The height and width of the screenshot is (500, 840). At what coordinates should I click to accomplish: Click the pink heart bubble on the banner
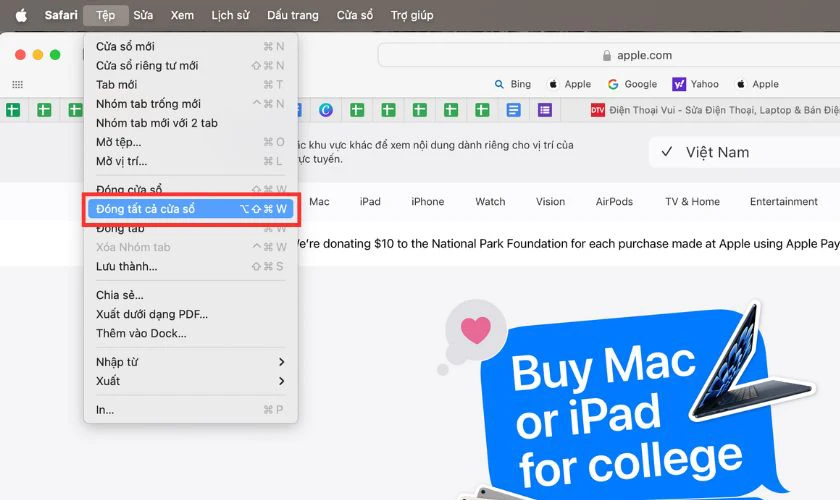coord(476,330)
